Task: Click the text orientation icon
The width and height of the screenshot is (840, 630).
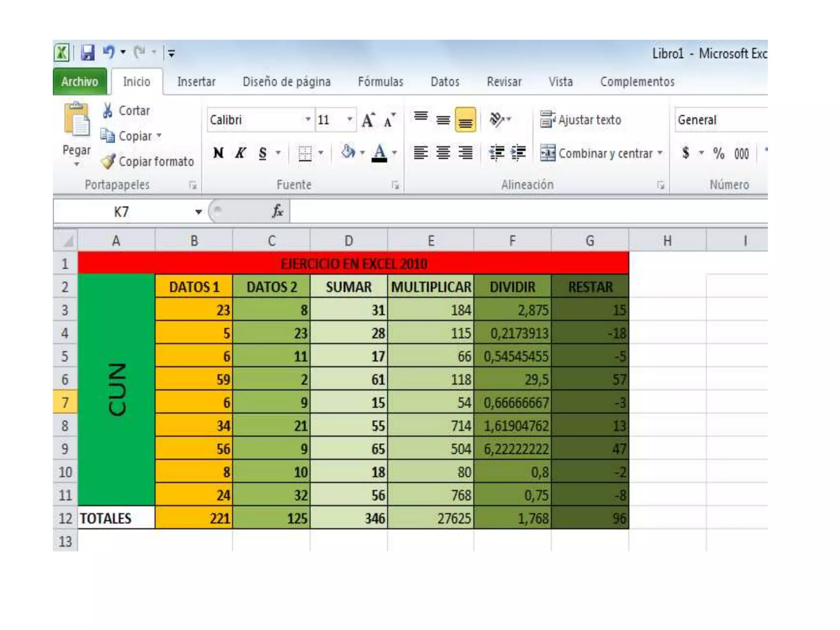Action: (497, 120)
